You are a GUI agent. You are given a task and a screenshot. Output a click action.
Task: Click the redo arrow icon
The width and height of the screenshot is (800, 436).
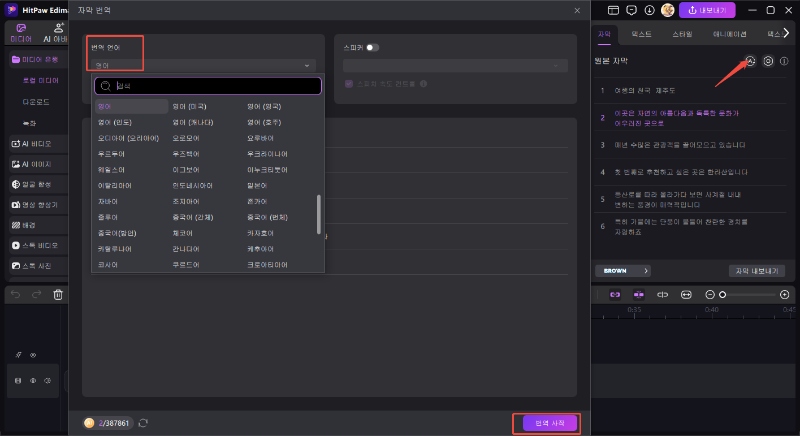click(x=37, y=295)
